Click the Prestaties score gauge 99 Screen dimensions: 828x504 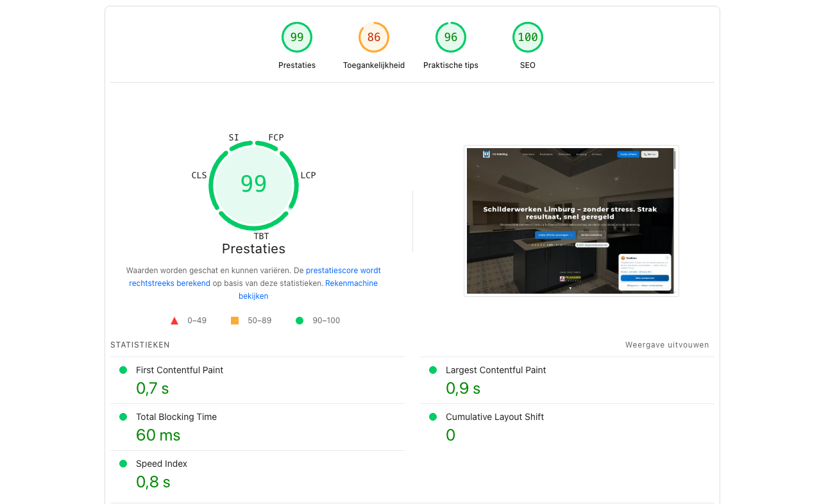296,37
